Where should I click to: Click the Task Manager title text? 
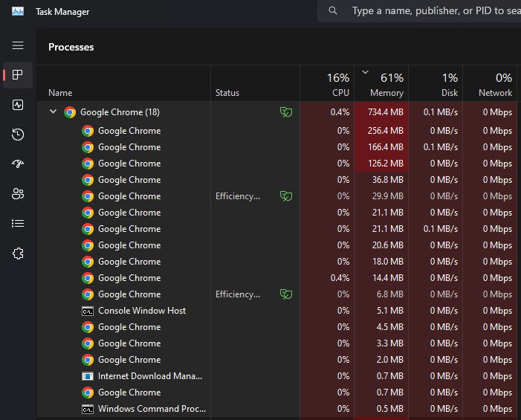pyautogui.click(x=62, y=12)
